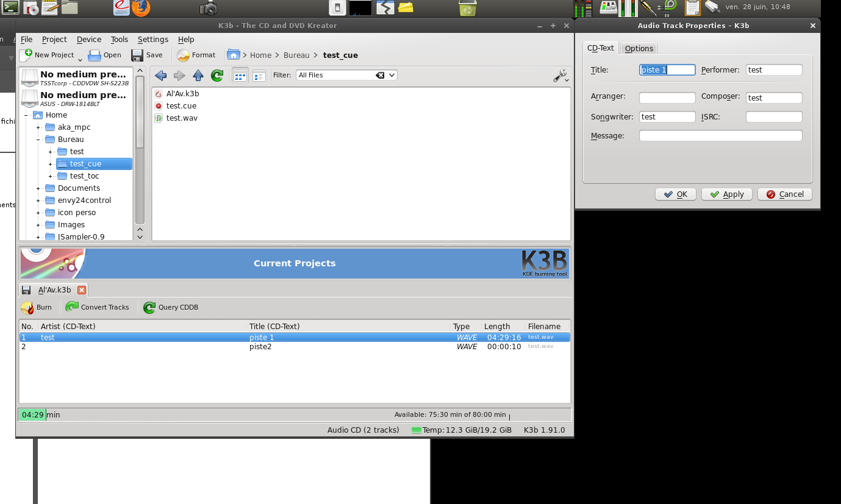Image resolution: width=841 pixels, height=504 pixels.
Task: Click the Bureau breadcrumb
Action: point(296,55)
